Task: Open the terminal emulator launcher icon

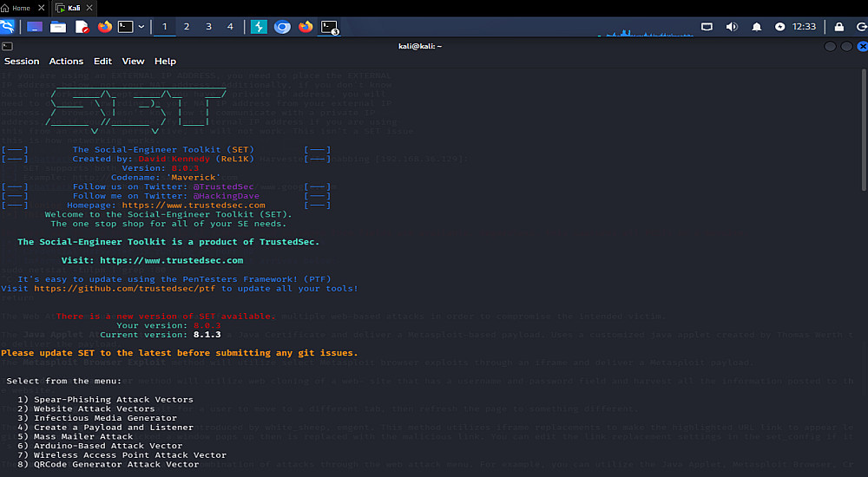Action: pyautogui.click(x=126, y=27)
